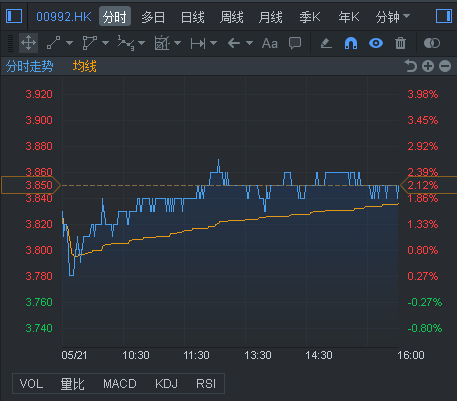Image resolution: width=457 pixels, height=401 pixels.
Task: Click the toolbar drag handle grip
Action: 10,43
